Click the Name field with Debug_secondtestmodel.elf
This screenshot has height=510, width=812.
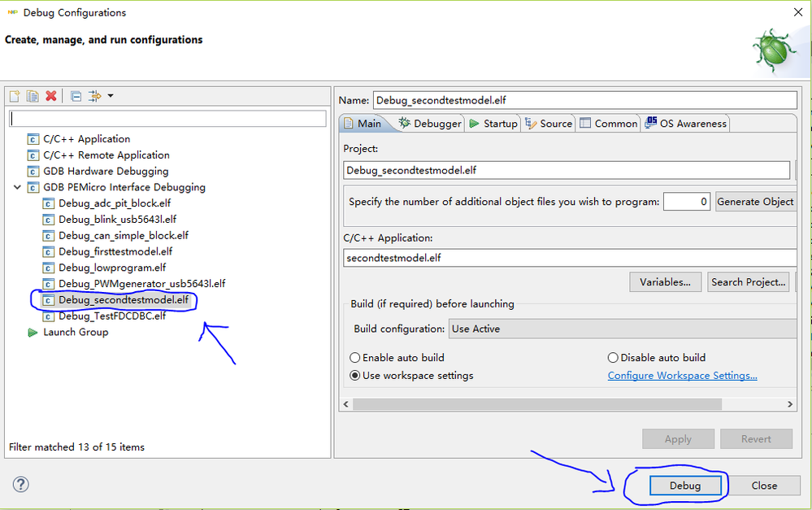pos(585,100)
